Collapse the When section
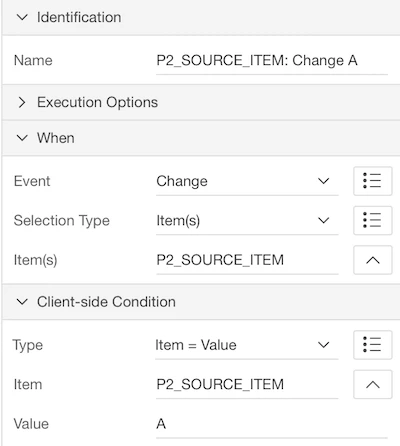400x446 pixels. (x=22, y=138)
